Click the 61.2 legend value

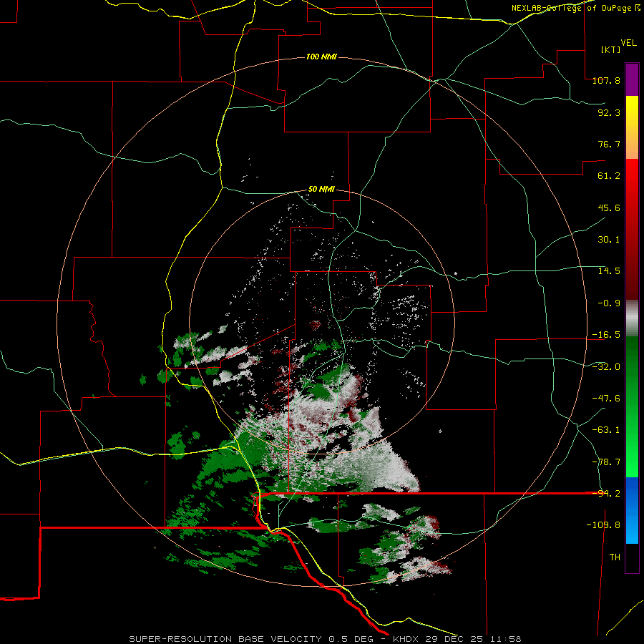pos(609,176)
